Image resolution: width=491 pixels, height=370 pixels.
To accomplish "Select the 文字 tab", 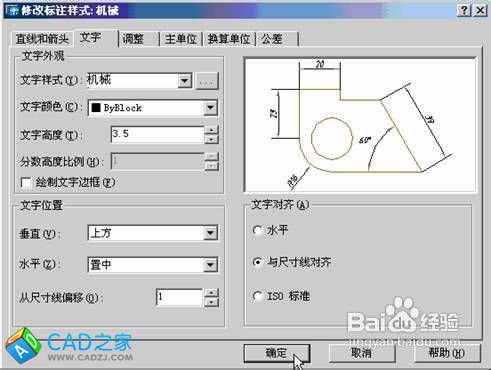I will click(x=96, y=38).
